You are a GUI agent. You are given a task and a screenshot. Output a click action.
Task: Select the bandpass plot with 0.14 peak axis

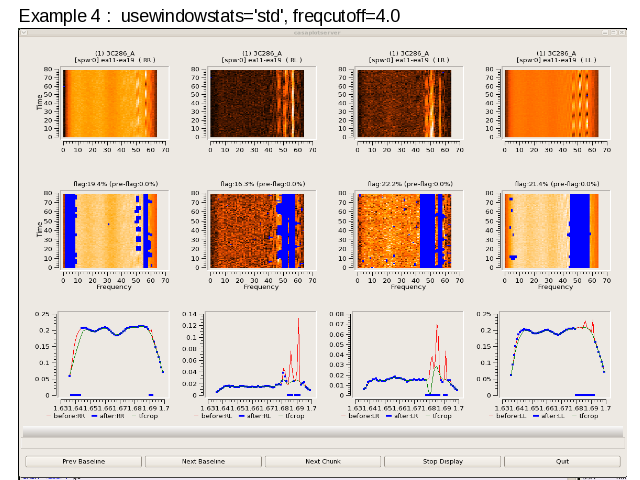[x=261, y=354]
